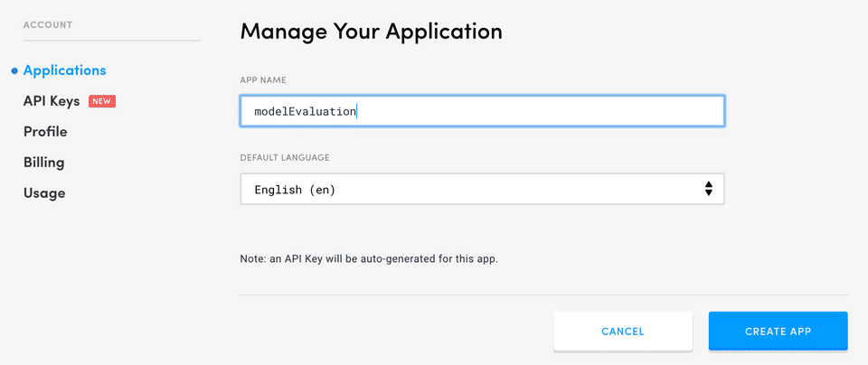
Task: View the Usage page
Action: click(x=44, y=193)
